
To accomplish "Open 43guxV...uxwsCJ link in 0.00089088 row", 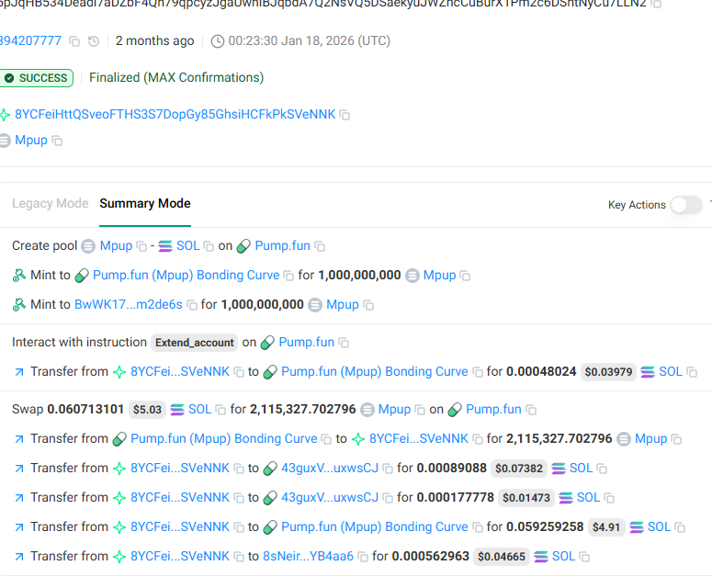I will [x=330, y=469].
